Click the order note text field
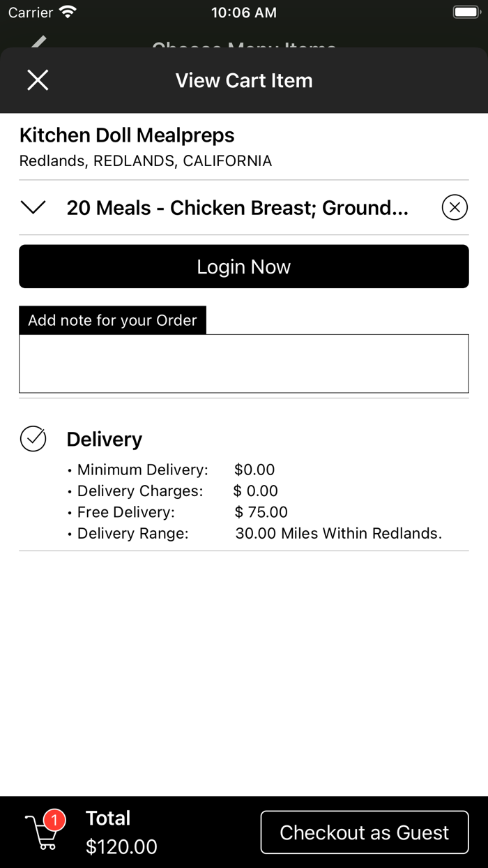 (243, 363)
